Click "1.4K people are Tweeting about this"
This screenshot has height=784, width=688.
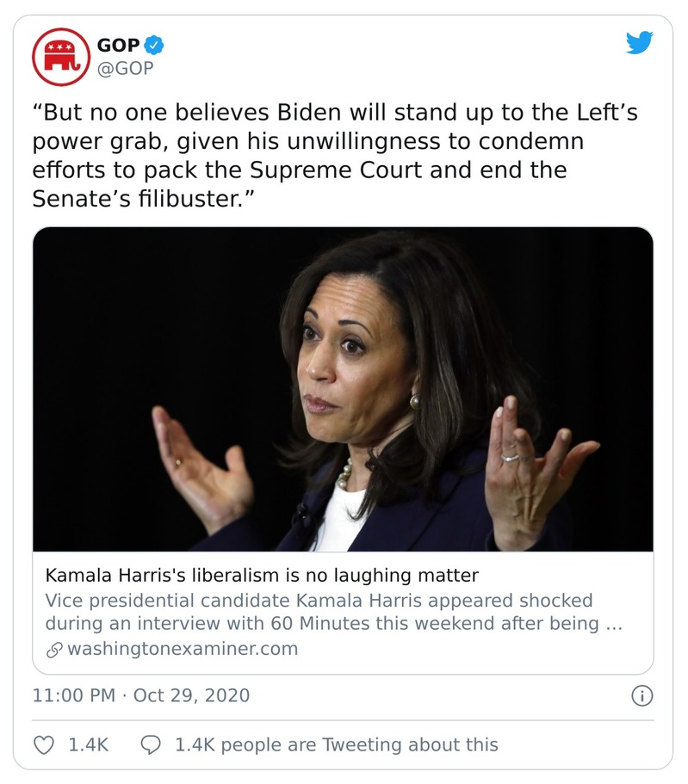point(336,744)
